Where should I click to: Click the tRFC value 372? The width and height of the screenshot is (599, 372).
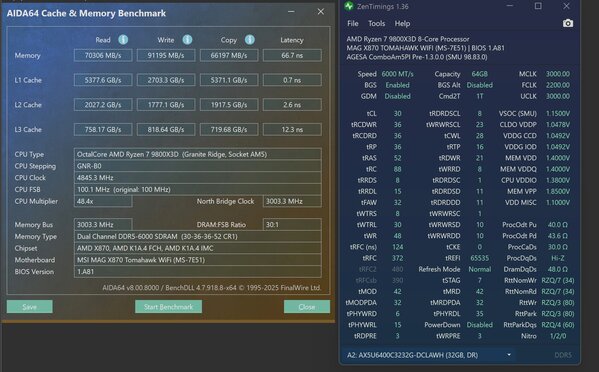(397, 258)
